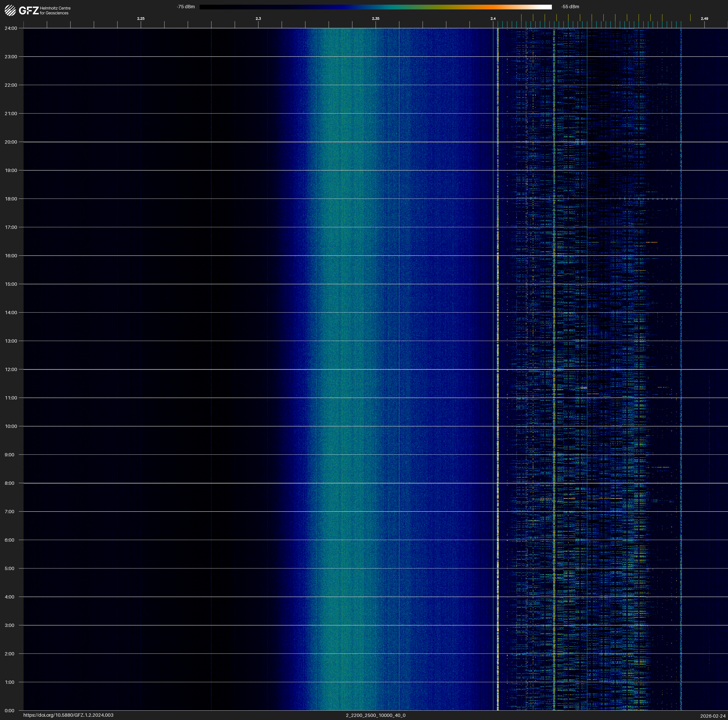Click the bold GFZ wordmark text
Viewport: 728px width, 720px height.
(x=29, y=11)
